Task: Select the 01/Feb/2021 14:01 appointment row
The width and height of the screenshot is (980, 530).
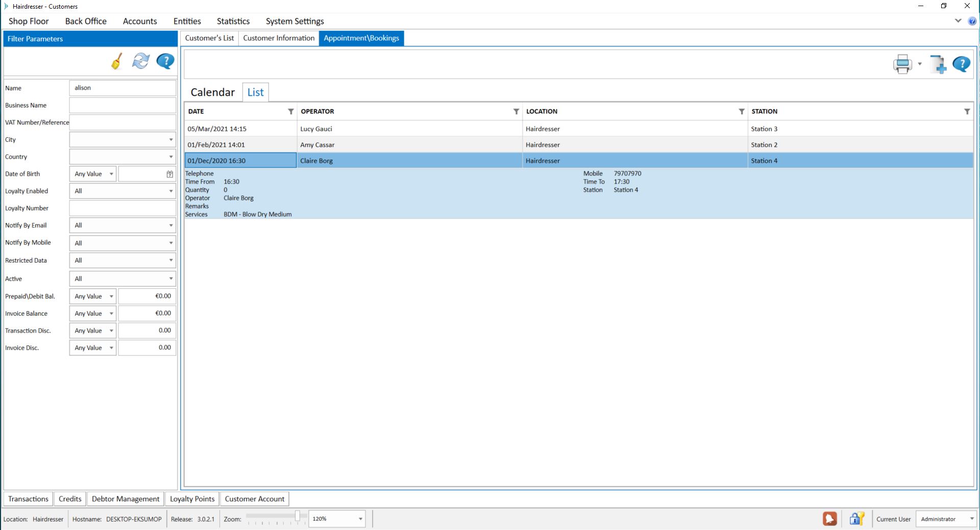Action: click(579, 145)
